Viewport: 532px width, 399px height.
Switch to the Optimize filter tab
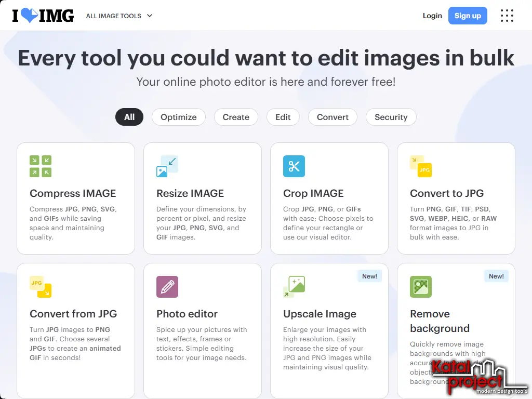(179, 117)
